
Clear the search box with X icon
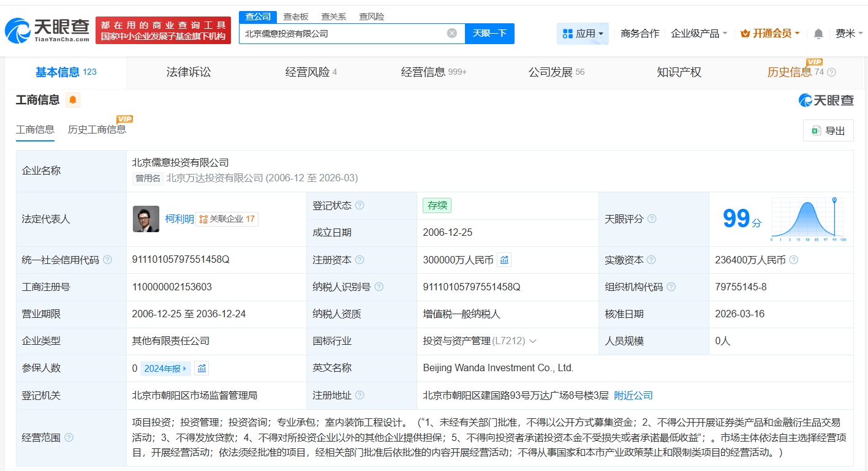pyautogui.click(x=452, y=34)
